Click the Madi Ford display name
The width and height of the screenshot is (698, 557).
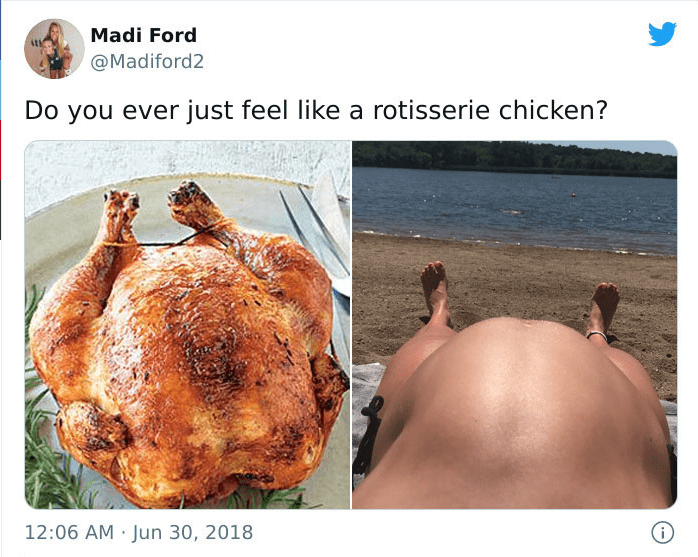point(143,35)
